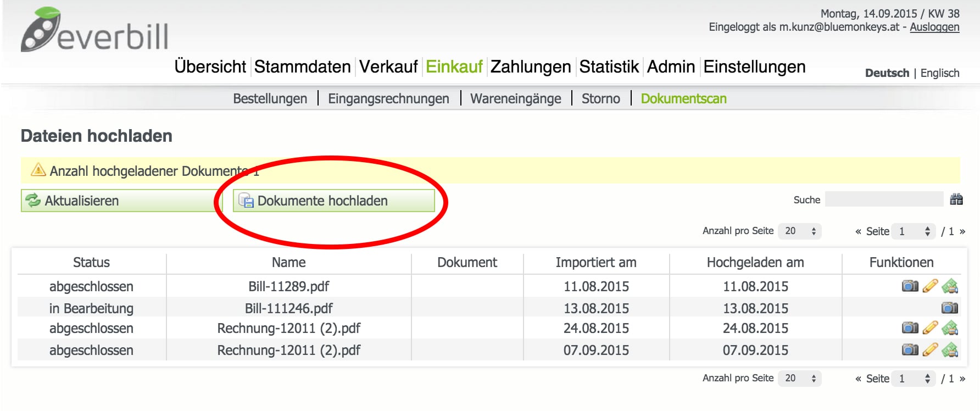Switch to the Eingangsrechnungen submenu tab
Screen dimensions: 980x411
[388, 99]
